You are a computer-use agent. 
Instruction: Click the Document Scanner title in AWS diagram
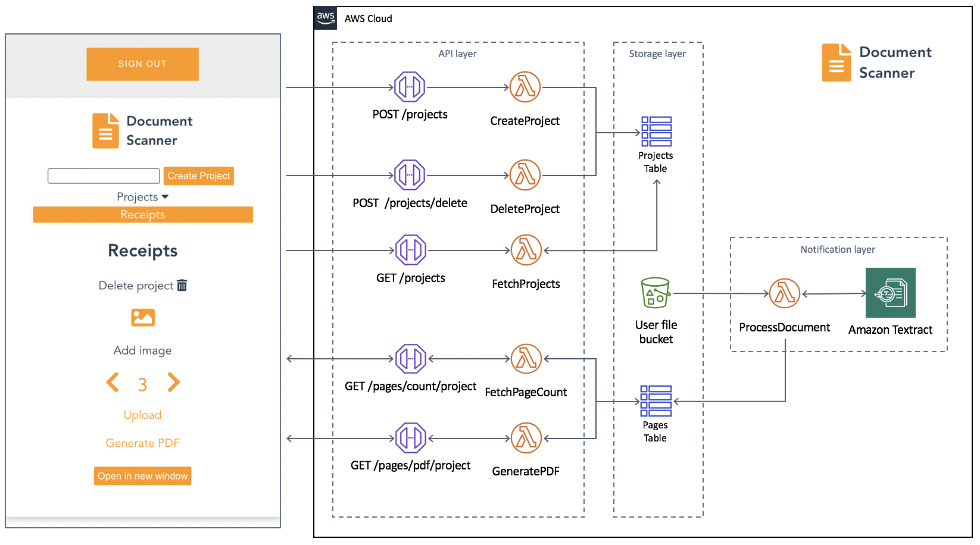coord(895,62)
